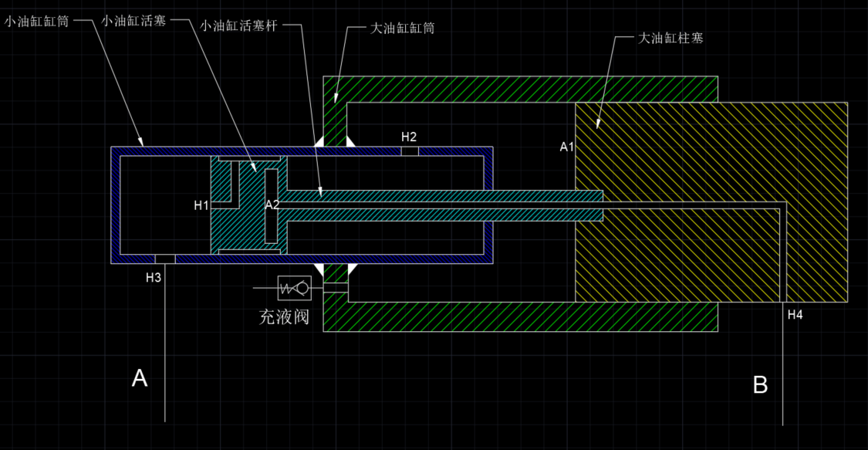868x450 pixels.
Task: Click the H4 port label
Action: 795,315
